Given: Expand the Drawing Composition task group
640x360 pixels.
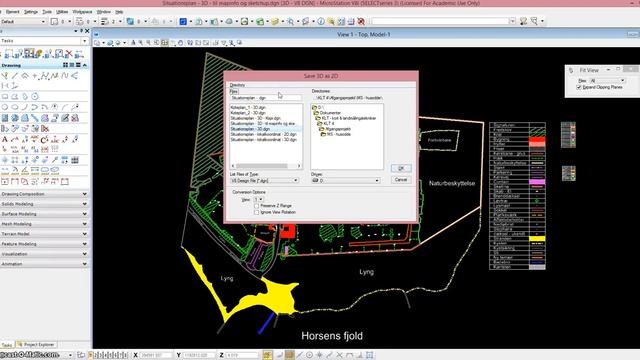Looking at the screenshot, I should [x=44, y=194].
